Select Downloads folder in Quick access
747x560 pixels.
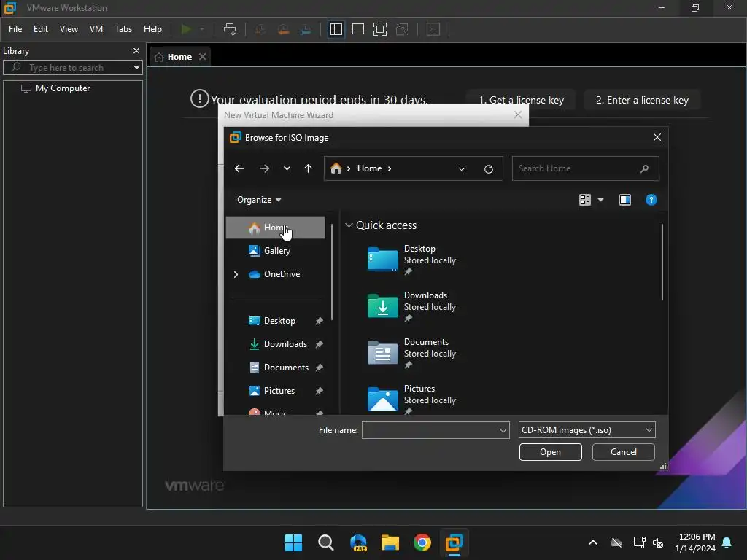click(x=411, y=307)
